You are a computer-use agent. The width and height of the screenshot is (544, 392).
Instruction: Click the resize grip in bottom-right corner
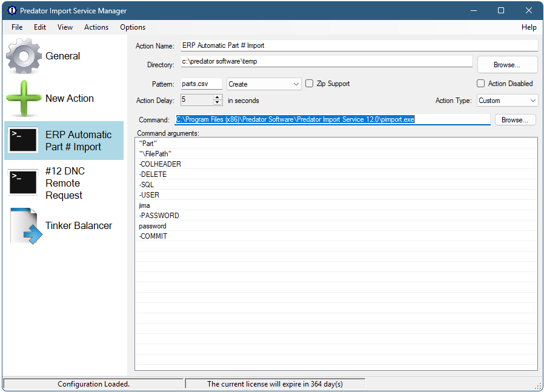539,386
